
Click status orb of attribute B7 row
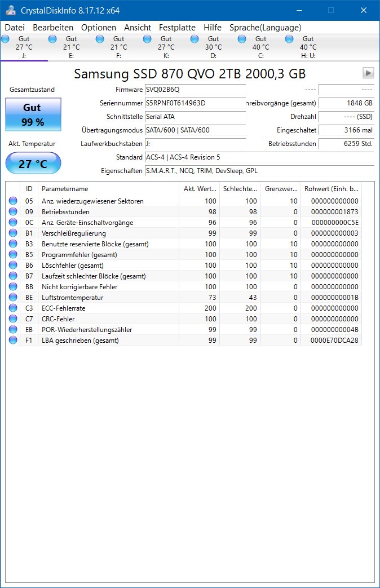pyautogui.click(x=13, y=276)
